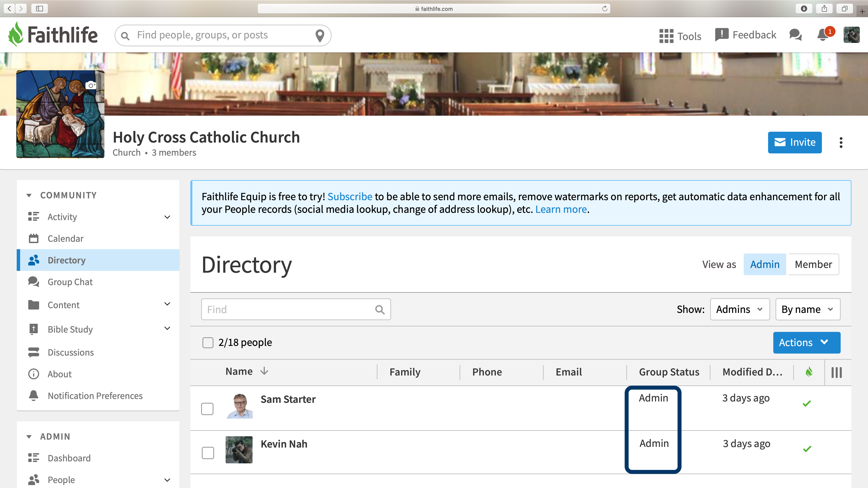Toggle the Safari sidebar button

pyautogui.click(x=39, y=8)
